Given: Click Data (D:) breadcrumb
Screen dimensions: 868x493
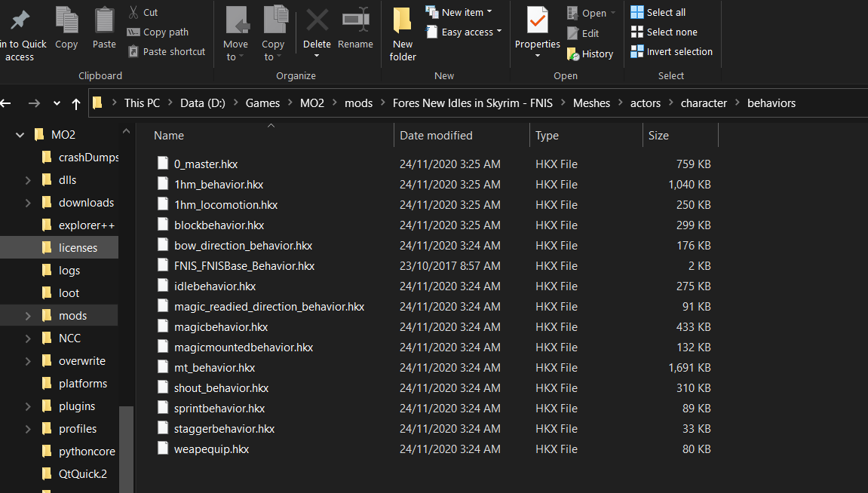Looking at the screenshot, I should pyautogui.click(x=203, y=103).
